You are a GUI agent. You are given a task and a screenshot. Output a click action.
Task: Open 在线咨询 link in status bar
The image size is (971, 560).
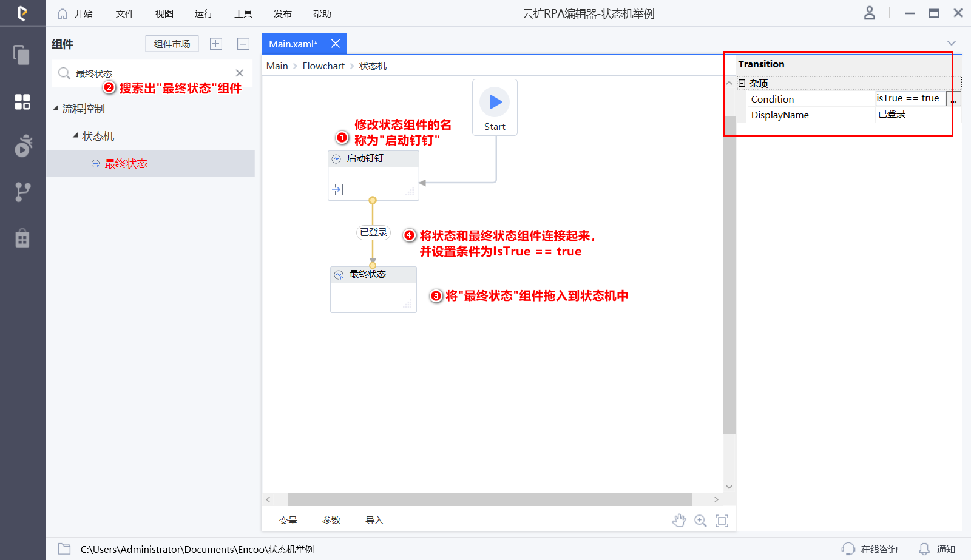coord(878,549)
